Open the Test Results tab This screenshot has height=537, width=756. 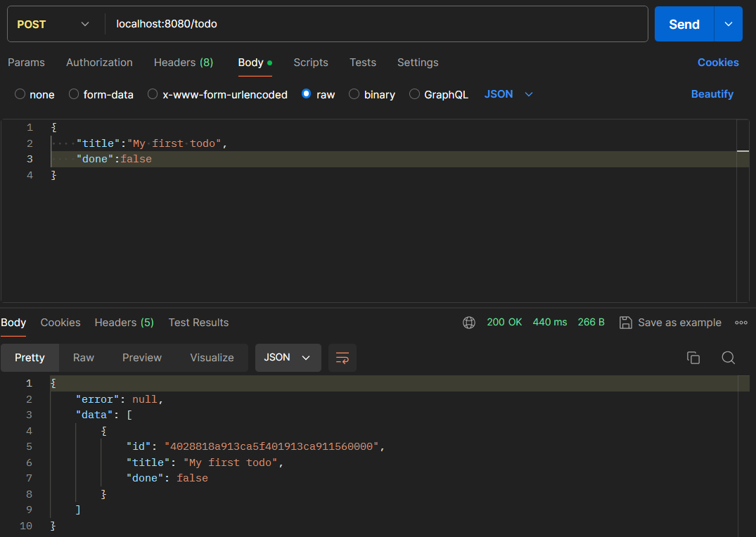click(x=198, y=323)
